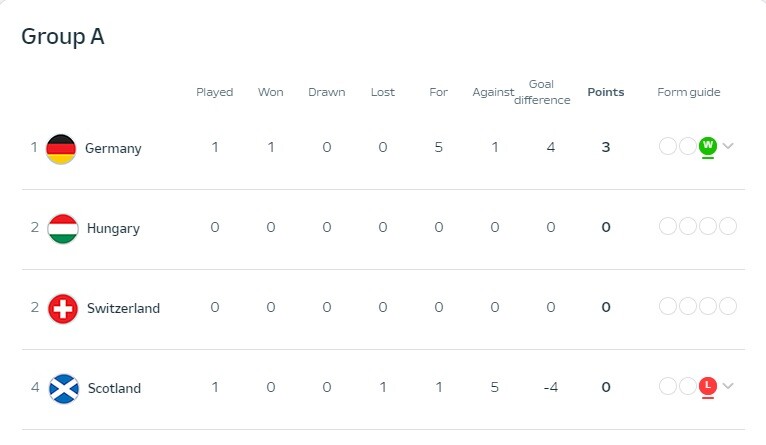The width and height of the screenshot is (766, 445).
Task: Click Germany's points value 3
Action: tap(606, 147)
